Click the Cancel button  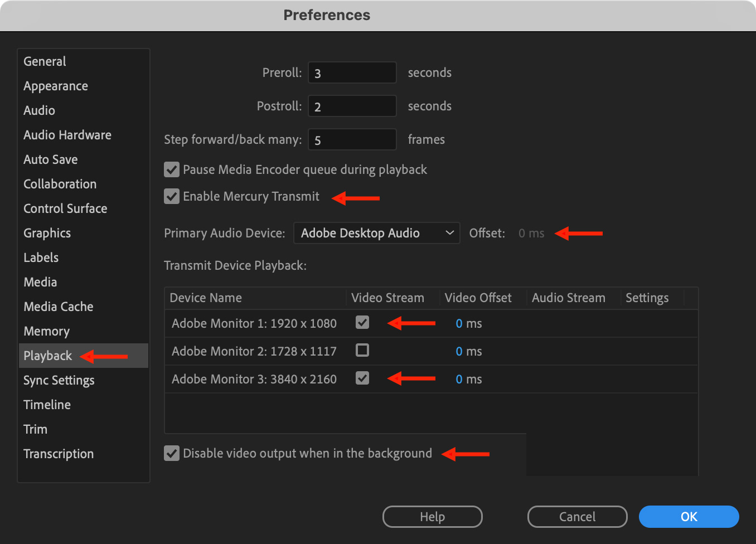578,517
